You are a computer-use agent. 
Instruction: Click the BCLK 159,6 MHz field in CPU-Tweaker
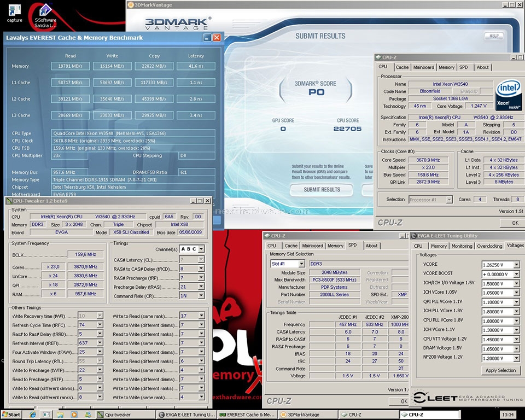click(86, 254)
